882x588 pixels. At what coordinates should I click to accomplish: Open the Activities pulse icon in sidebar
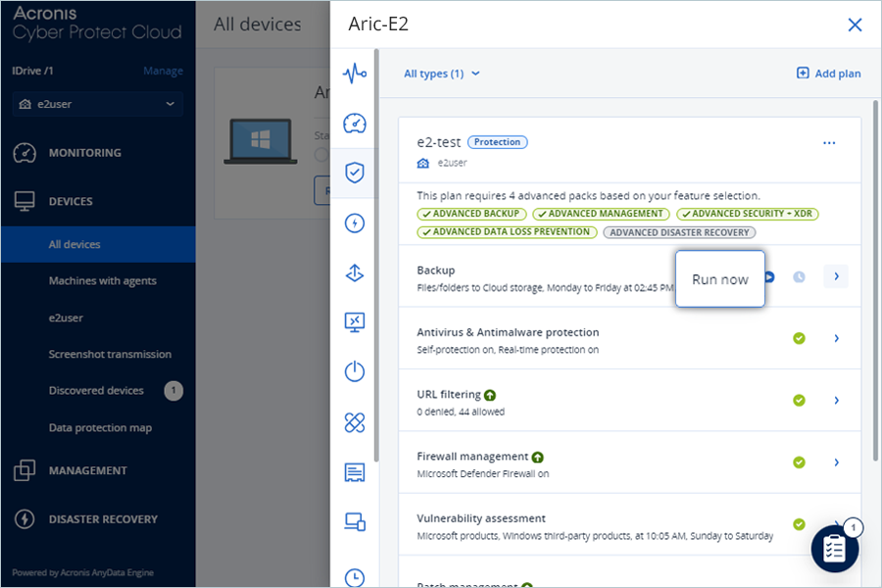click(355, 73)
